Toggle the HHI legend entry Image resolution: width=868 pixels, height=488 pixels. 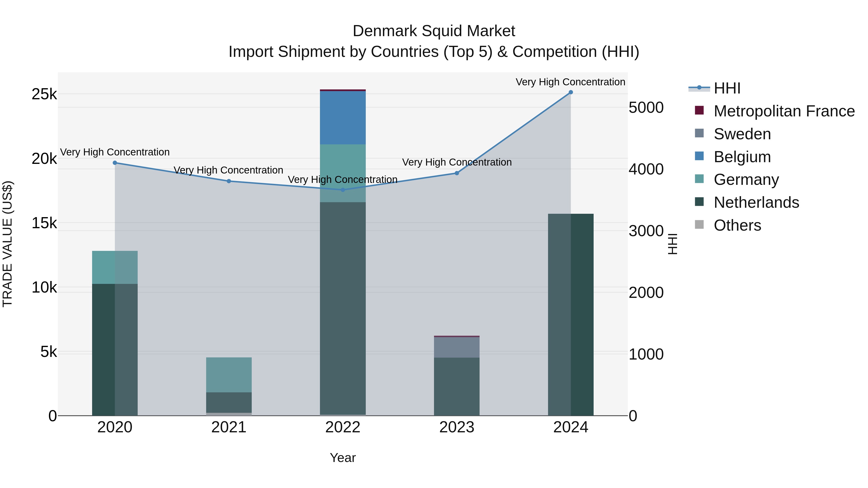[x=714, y=88]
